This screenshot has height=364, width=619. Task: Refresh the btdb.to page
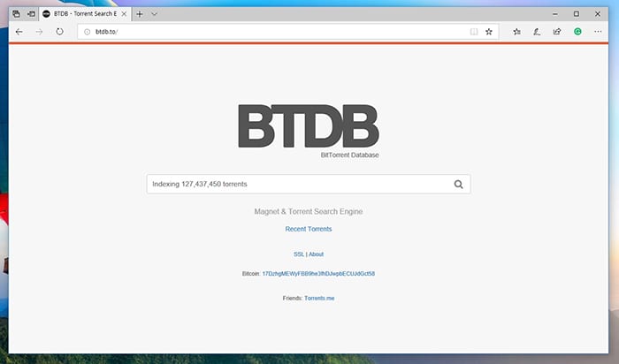point(59,32)
